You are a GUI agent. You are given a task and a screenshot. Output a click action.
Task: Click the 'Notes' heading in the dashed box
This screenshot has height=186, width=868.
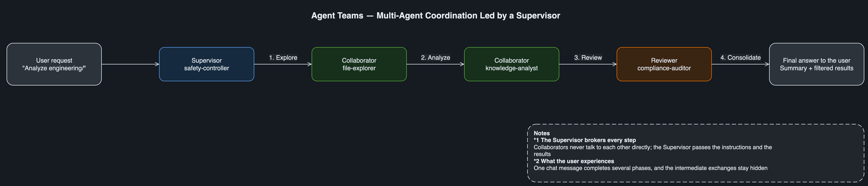(x=541, y=133)
